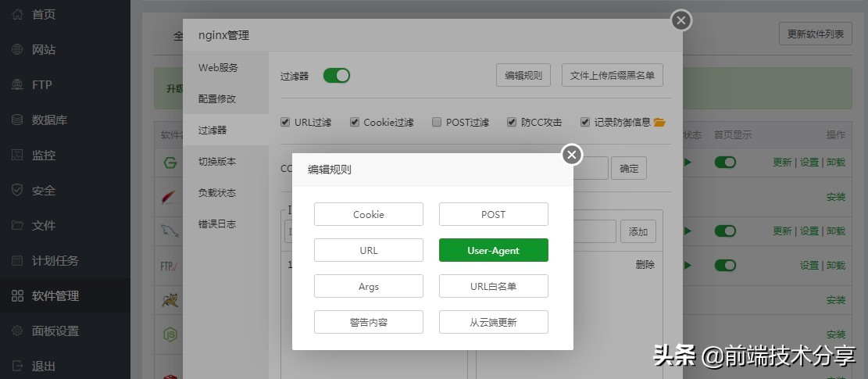Open the 负载状态 tab
868x379 pixels.
click(x=226, y=192)
